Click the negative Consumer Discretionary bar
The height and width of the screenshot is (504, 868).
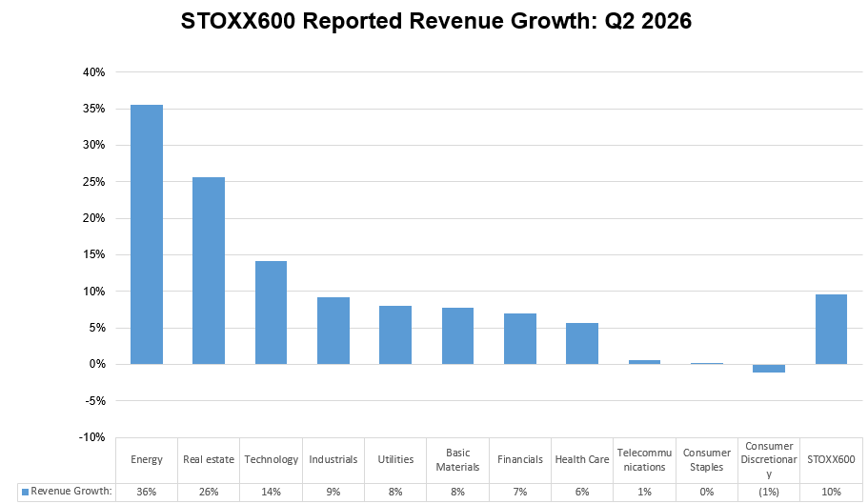tap(768, 369)
